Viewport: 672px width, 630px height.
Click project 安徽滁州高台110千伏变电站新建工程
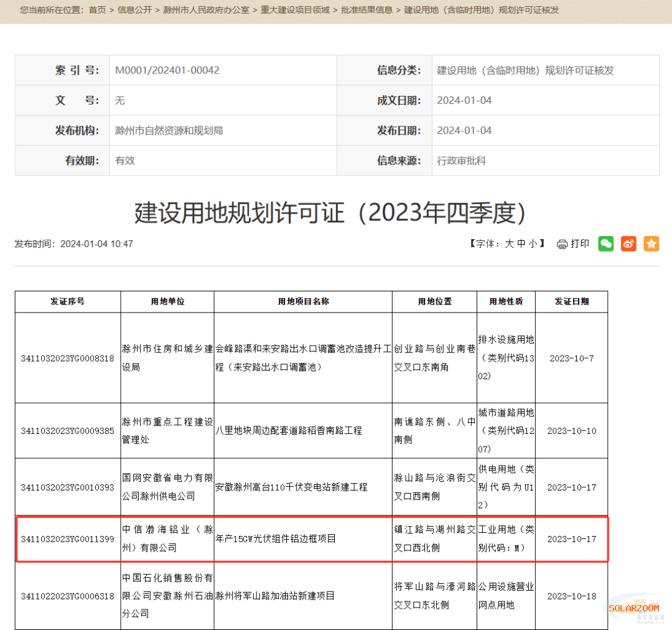coord(291,487)
